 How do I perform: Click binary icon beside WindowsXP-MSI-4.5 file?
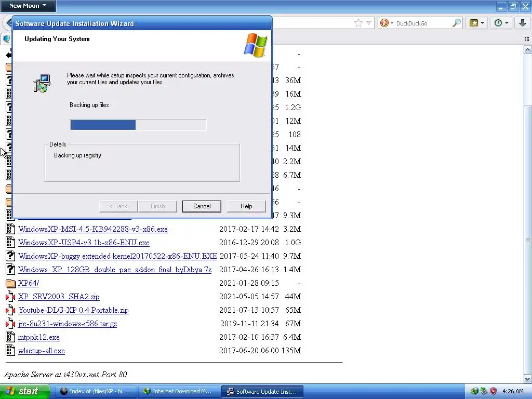tap(10, 229)
